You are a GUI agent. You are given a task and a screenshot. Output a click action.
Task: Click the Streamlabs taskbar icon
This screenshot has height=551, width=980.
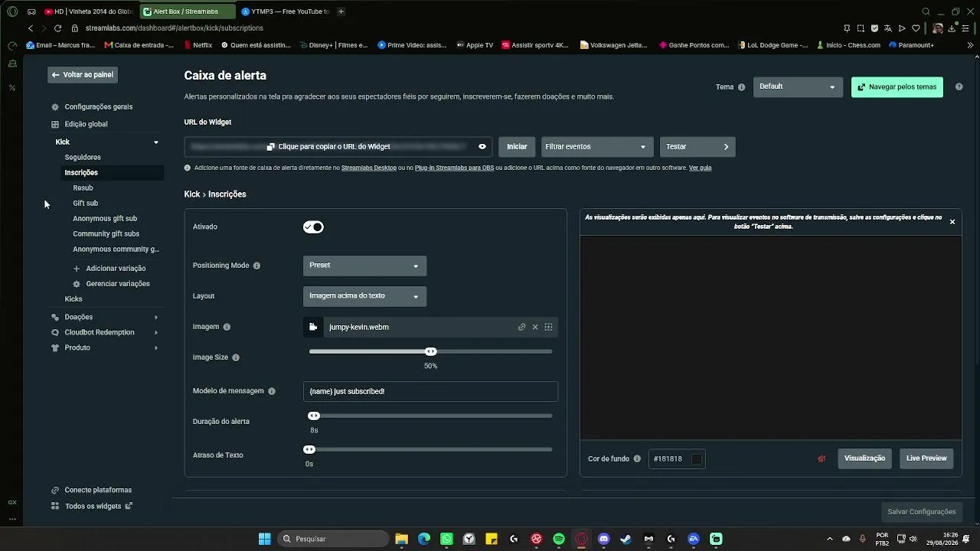coord(716,539)
